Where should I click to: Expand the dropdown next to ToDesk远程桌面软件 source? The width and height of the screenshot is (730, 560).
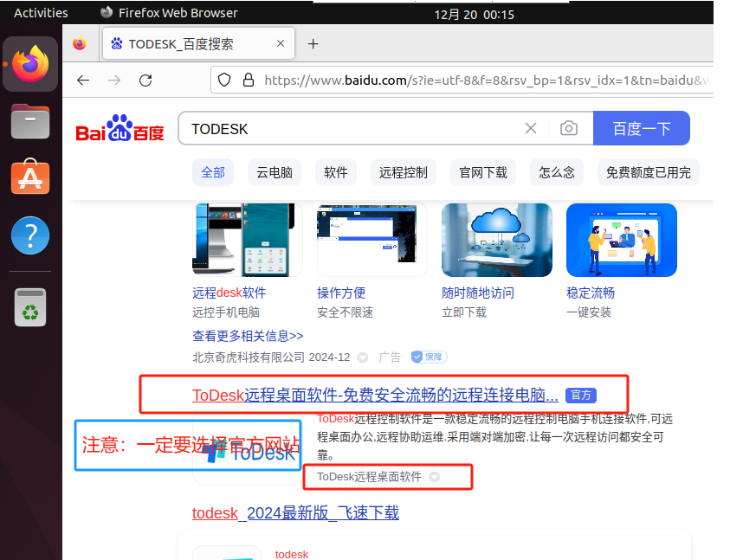[x=435, y=477]
